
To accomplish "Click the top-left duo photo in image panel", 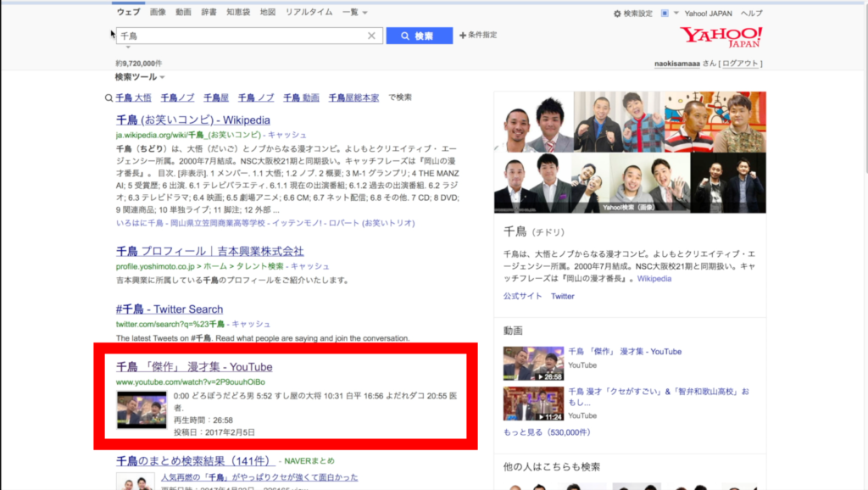I will (534, 122).
